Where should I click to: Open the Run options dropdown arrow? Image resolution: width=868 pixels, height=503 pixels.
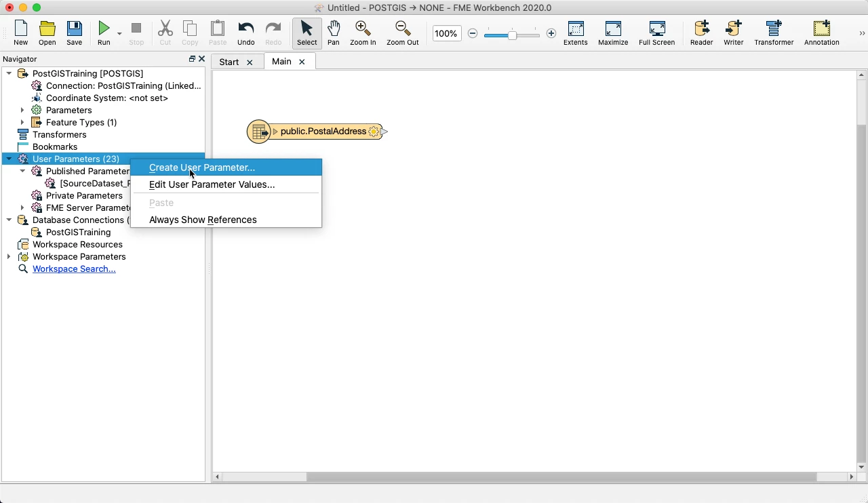119,33
